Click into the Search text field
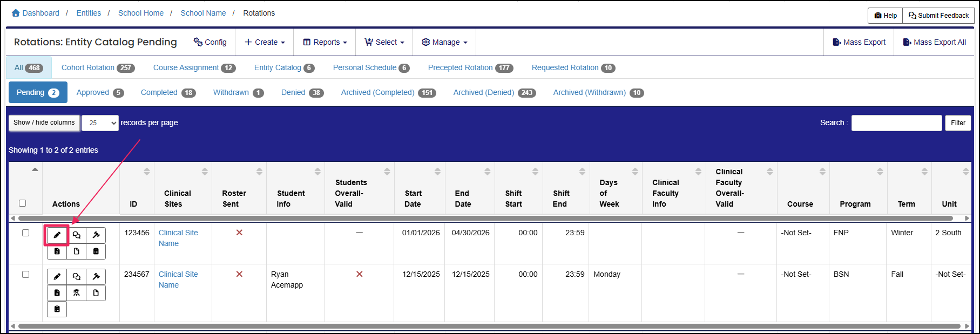 tap(896, 123)
